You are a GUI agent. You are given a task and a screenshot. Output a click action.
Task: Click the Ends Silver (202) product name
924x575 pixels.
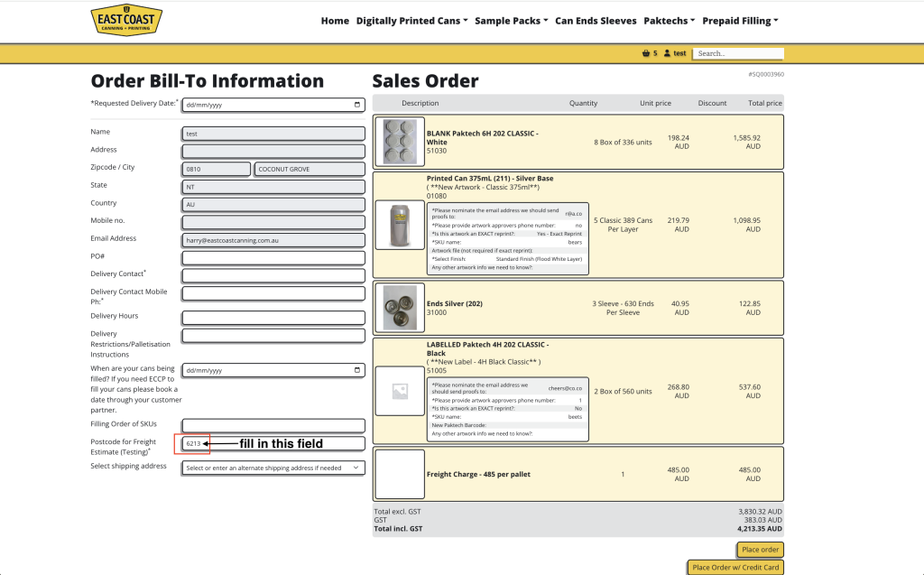455,303
